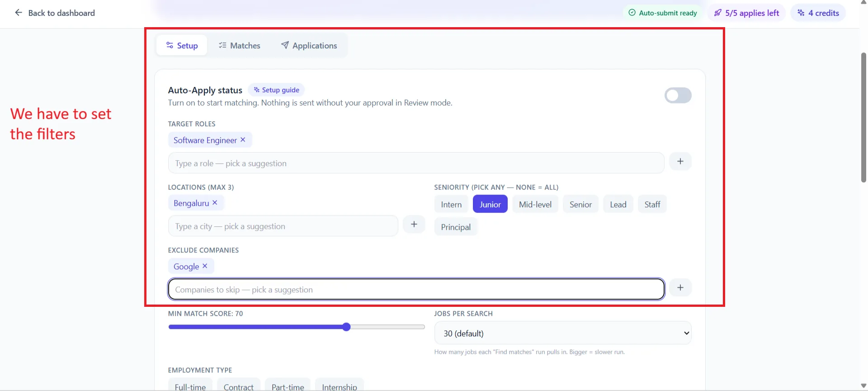Click the Matches tab list icon
The image size is (868, 391).
pyautogui.click(x=222, y=45)
